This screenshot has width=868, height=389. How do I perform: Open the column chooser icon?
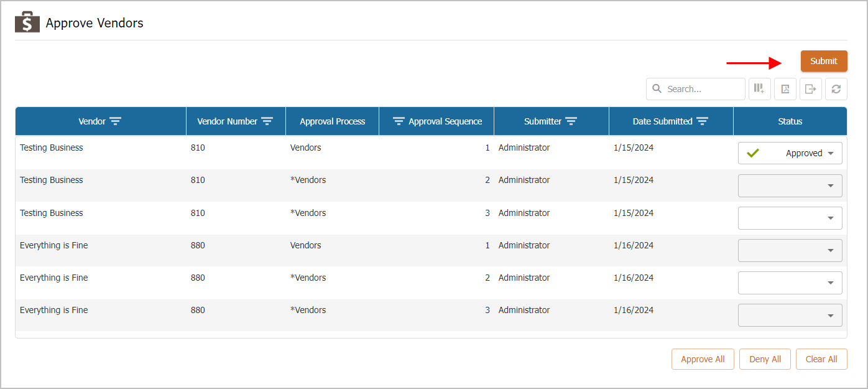coord(759,89)
